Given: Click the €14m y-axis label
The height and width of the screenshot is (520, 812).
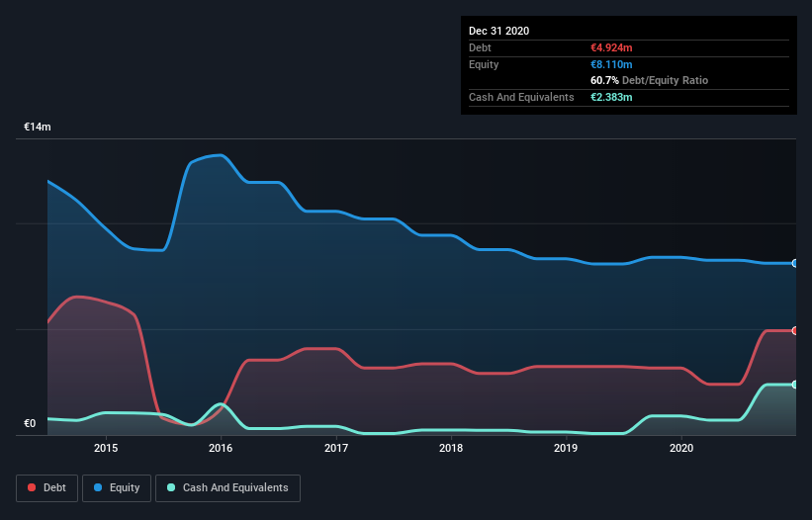Looking at the screenshot, I should (38, 127).
